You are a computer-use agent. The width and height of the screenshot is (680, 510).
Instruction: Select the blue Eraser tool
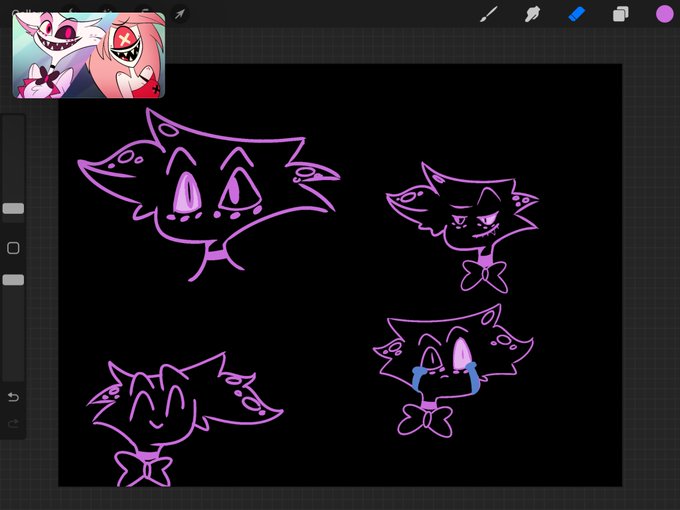click(576, 14)
